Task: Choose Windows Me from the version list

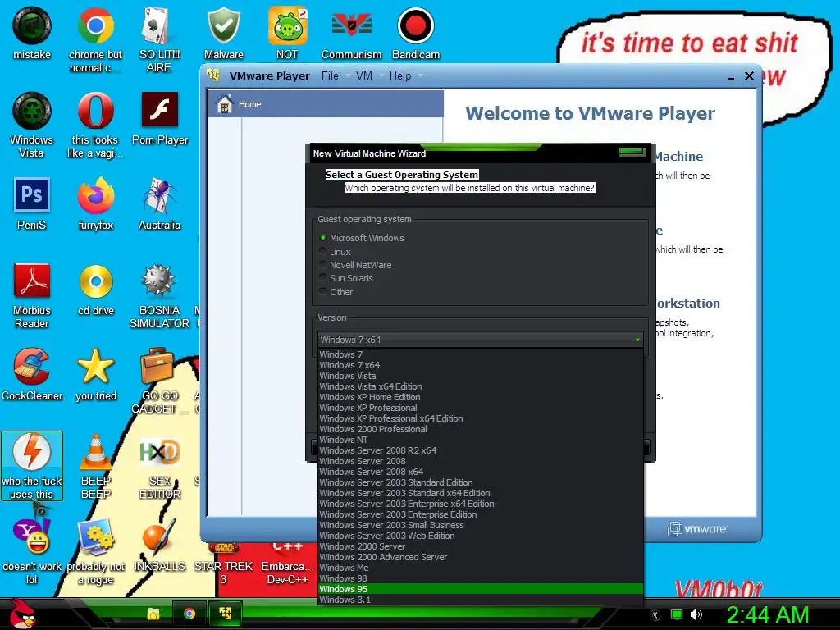Action: [481, 568]
